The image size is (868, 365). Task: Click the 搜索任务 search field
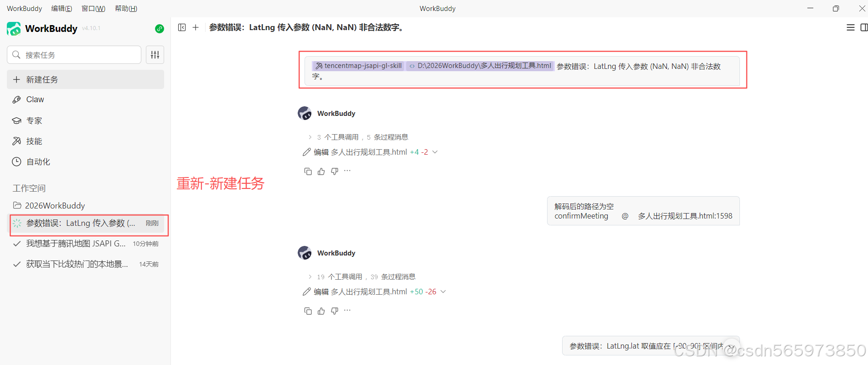74,55
